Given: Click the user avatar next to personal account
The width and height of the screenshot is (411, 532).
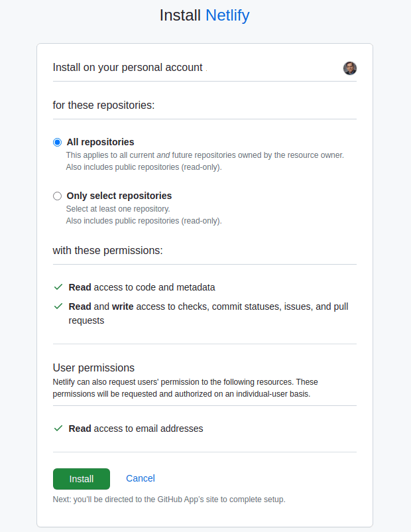Looking at the screenshot, I should pyautogui.click(x=350, y=68).
